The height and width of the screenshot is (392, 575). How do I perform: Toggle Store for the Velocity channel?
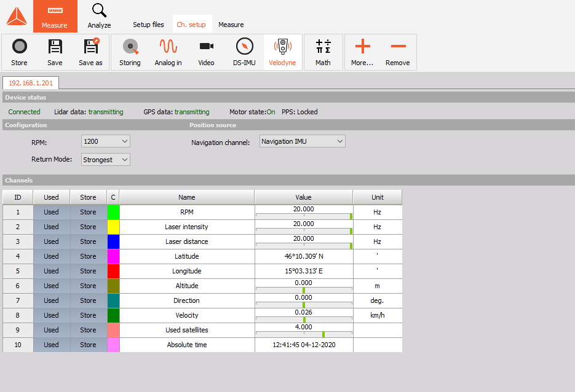pos(89,315)
